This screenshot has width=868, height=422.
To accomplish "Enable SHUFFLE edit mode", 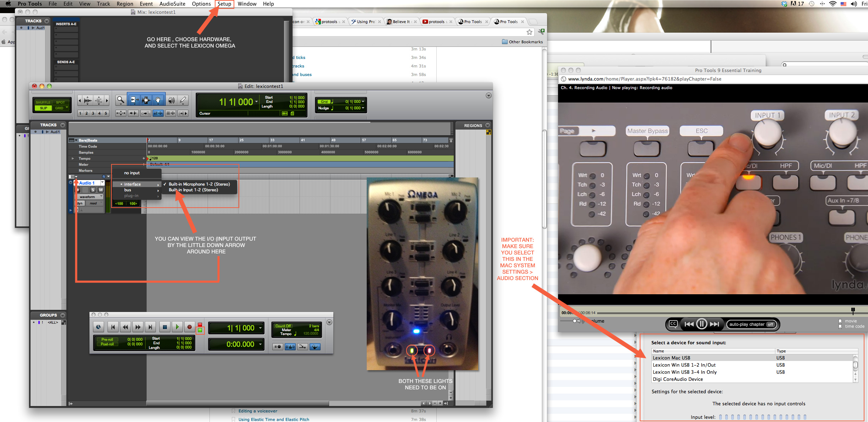I will [43, 102].
